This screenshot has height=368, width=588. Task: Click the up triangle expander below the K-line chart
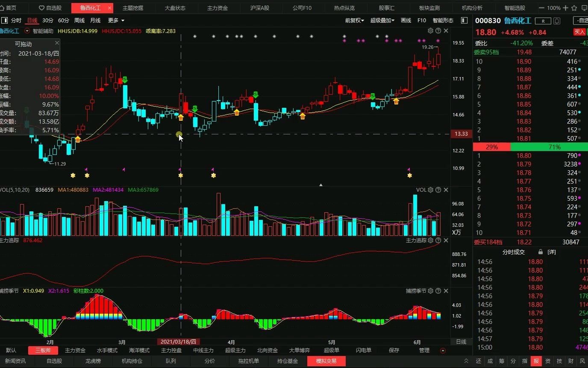click(x=321, y=185)
